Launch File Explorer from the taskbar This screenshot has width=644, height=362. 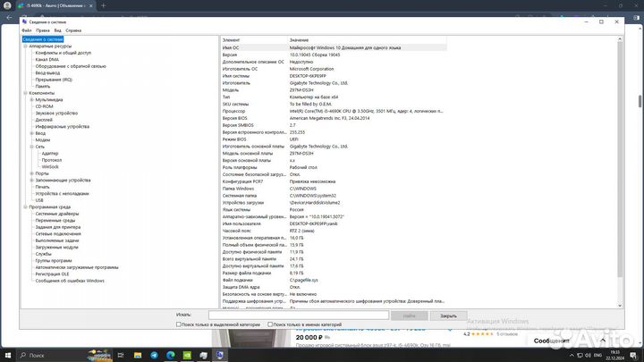[x=138, y=355]
